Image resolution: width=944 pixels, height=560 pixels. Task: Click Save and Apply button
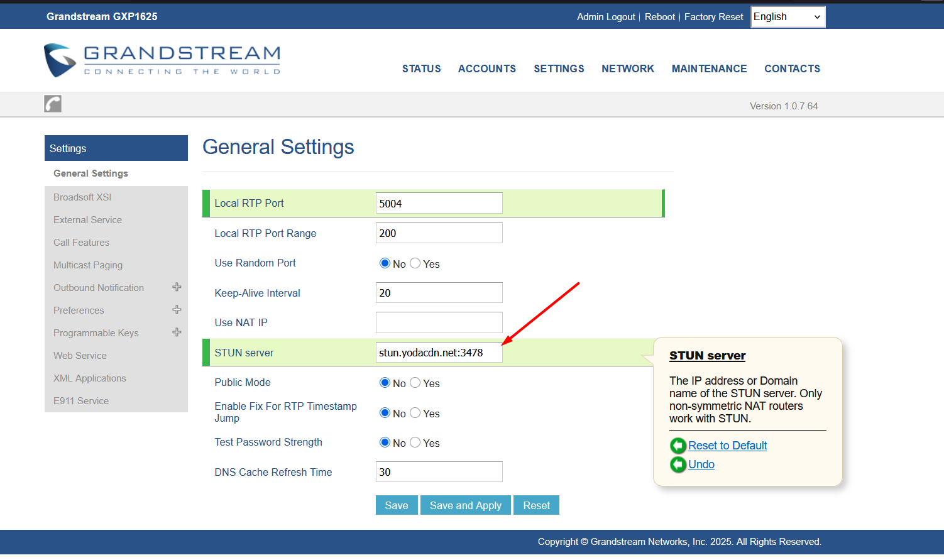[466, 505]
